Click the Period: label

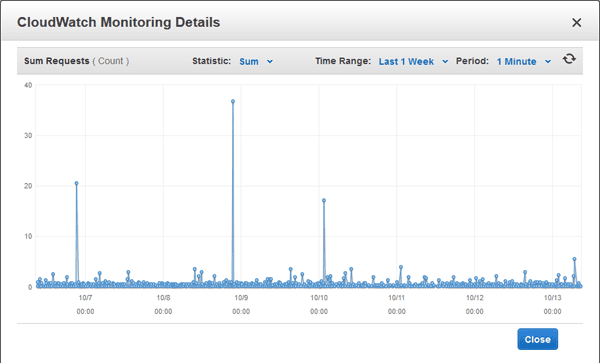click(472, 61)
